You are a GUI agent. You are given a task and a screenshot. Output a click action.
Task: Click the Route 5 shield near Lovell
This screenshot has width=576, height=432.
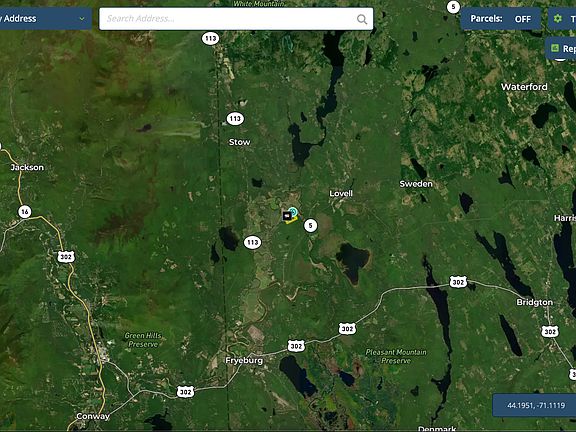(311, 226)
